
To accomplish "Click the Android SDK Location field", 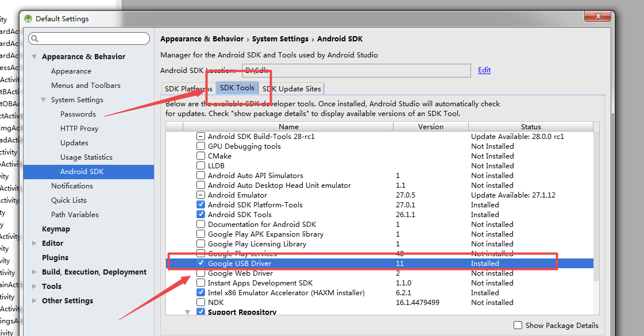I will [x=356, y=71].
